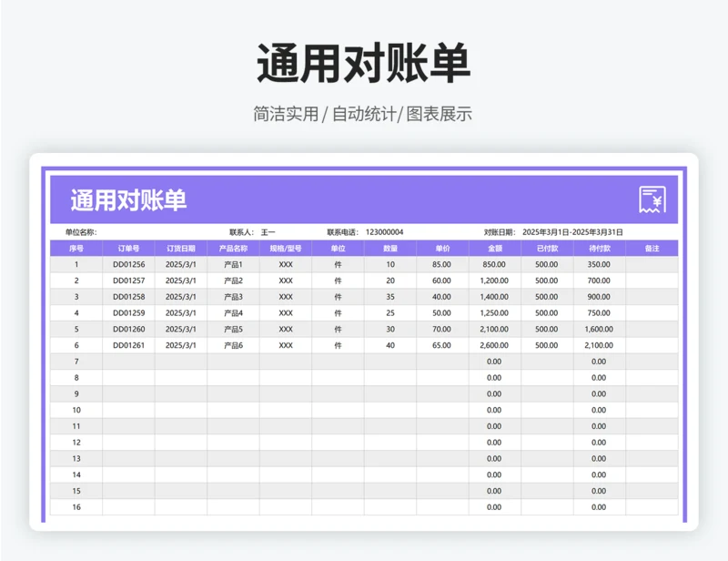Image resolution: width=728 pixels, height=561 pixels.
Task: Select the 备注 column header
Action: tap(652, 249)
